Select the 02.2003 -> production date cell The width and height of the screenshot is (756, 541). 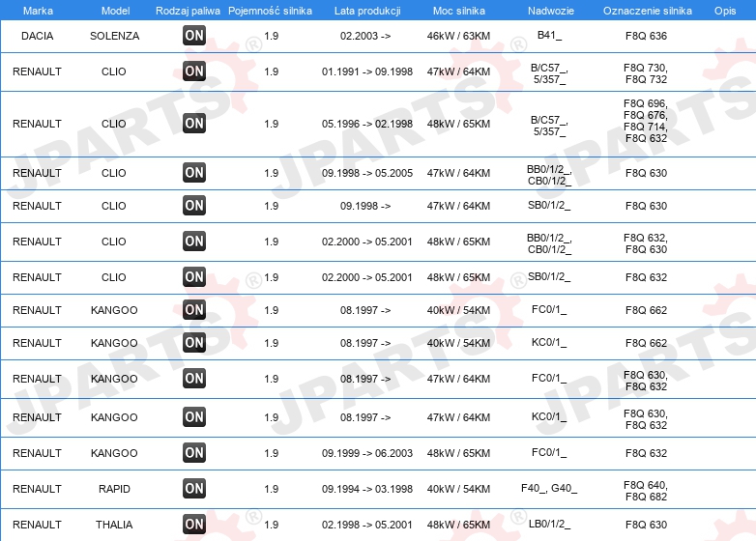pos(365,36)
